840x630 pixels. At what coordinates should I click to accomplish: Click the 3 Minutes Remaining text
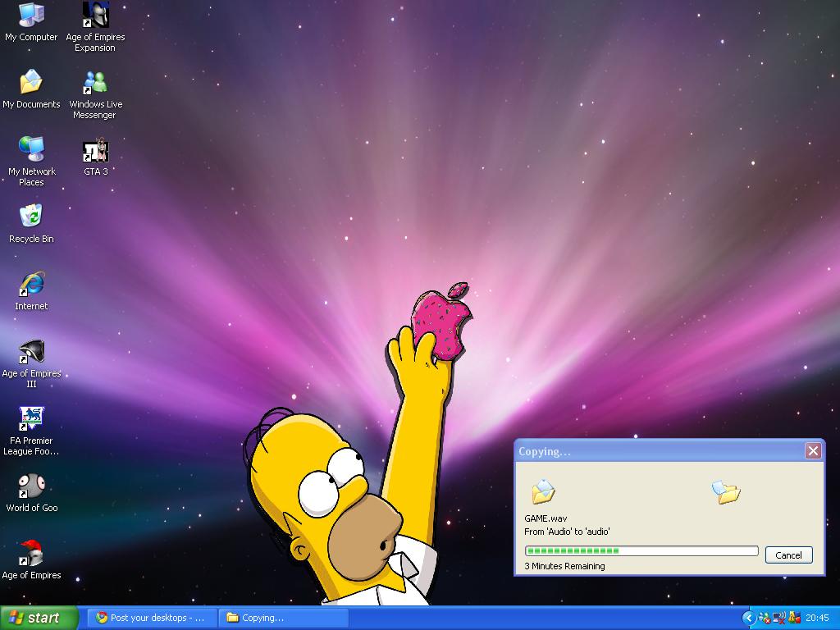point(564,566)
